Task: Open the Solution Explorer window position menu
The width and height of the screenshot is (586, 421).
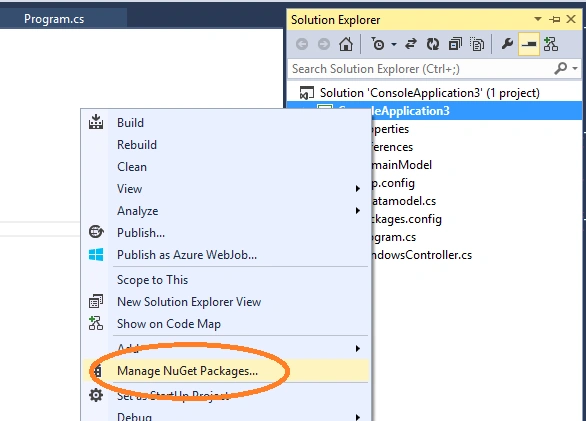Action: [x=538, y=19]
